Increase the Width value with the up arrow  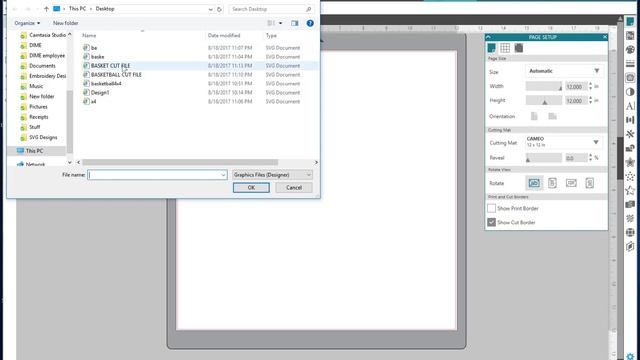tap(591, 84)
